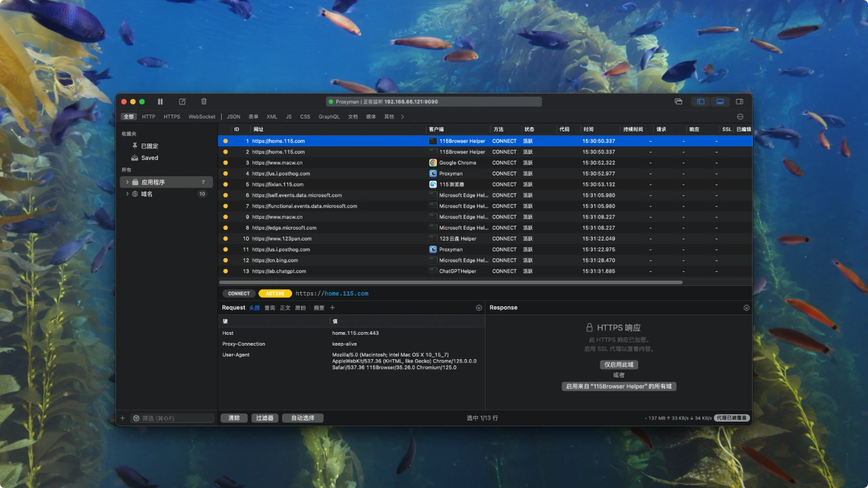The image size is (868, 488).
Task: Select row https://cn.bing.com
Action: point(485,260)
